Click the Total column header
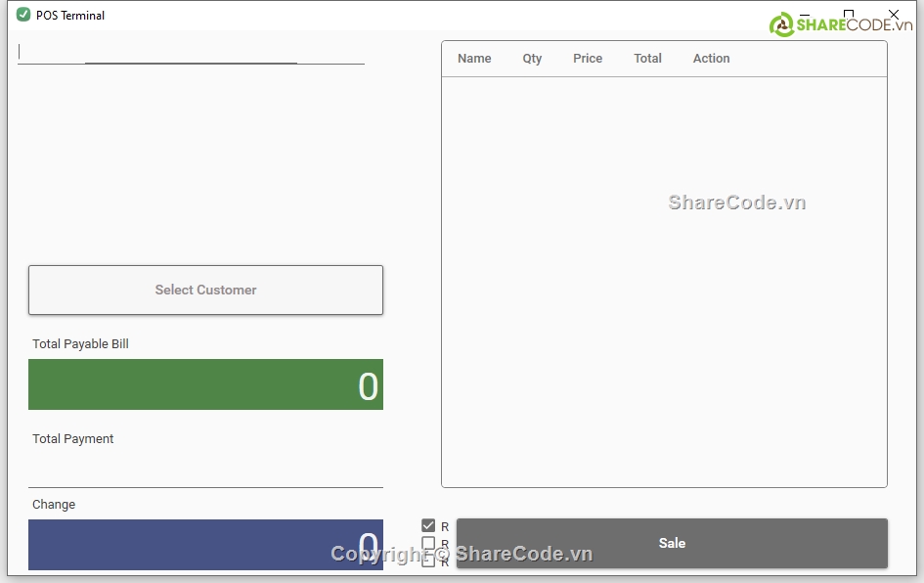 tap(647, 59)
